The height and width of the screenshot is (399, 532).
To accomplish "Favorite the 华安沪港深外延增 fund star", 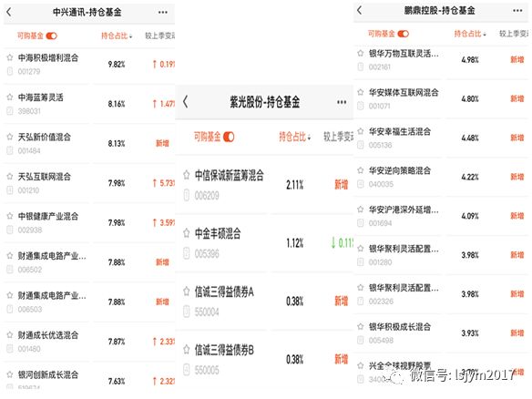I will pyautogui.click(x=361, y=210).
